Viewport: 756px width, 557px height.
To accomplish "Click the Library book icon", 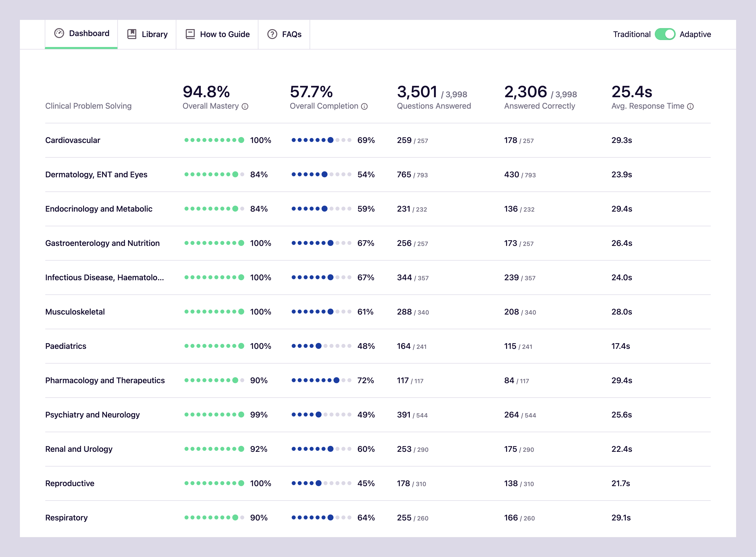I will 132,34.
